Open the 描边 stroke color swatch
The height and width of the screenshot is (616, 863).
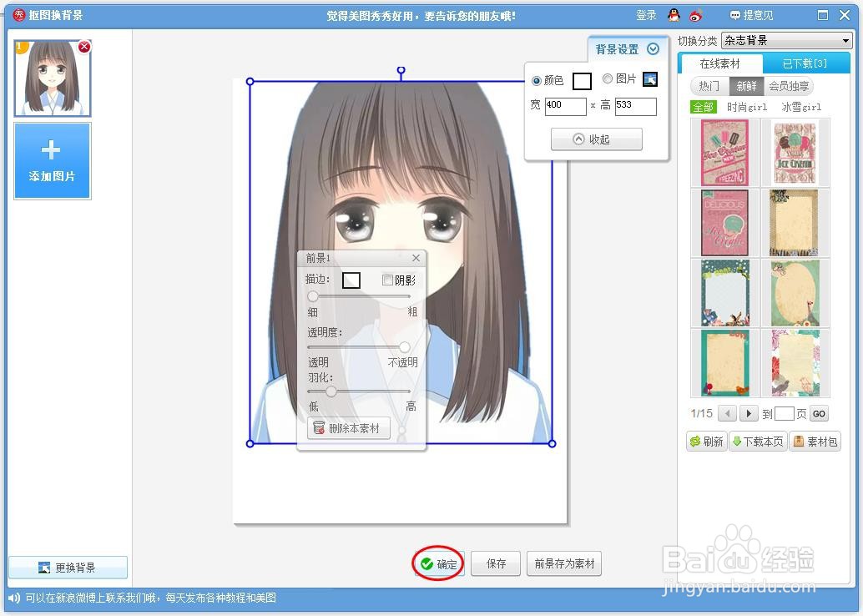click(351, 280)
